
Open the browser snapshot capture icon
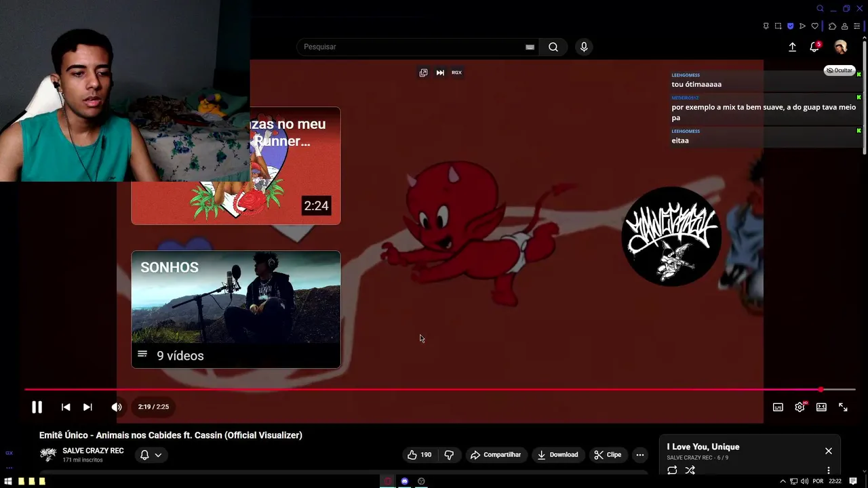click(x=778, y=26)
